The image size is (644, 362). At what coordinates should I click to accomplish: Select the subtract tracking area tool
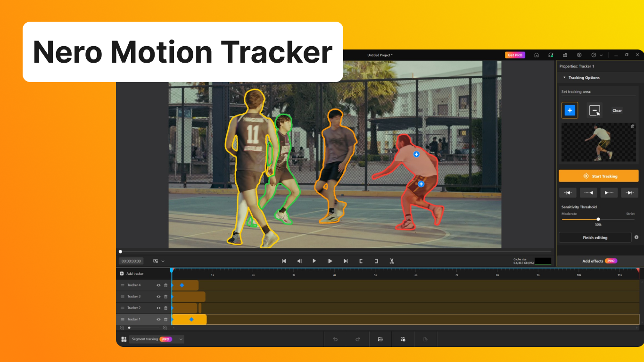click(594, 110)
